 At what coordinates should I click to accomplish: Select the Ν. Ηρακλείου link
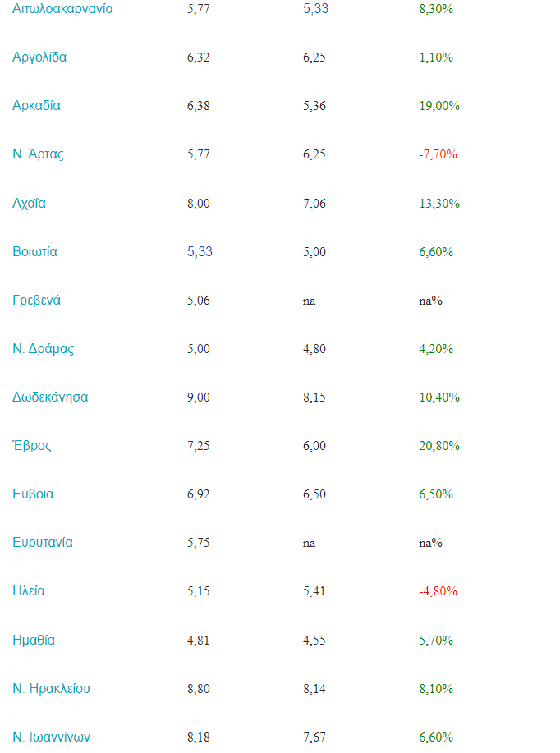coord(51,688)
